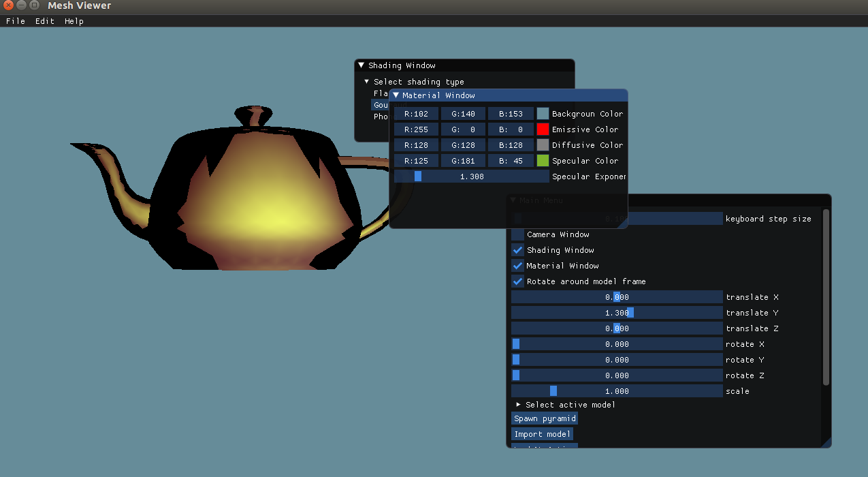Screen dimensions: 868x477
Task: Click the translate Y slider
Action: (x=617, y=313)
